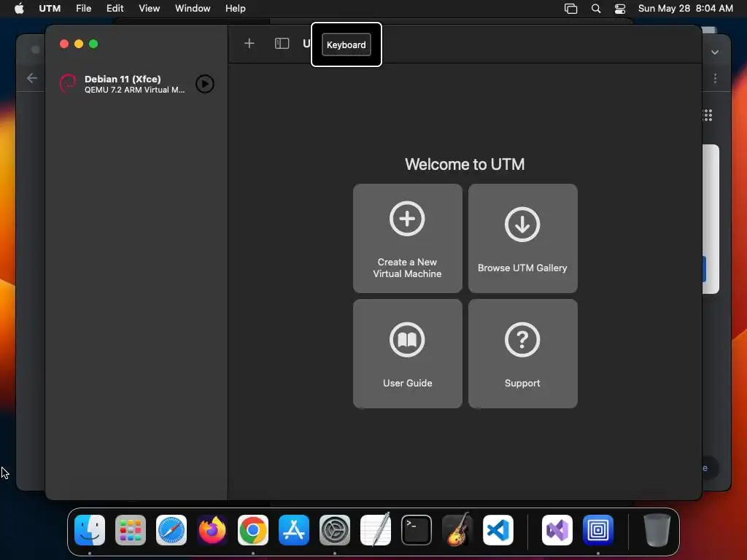
Task: Open the Apple menu
Action: [x=19, y=9]
